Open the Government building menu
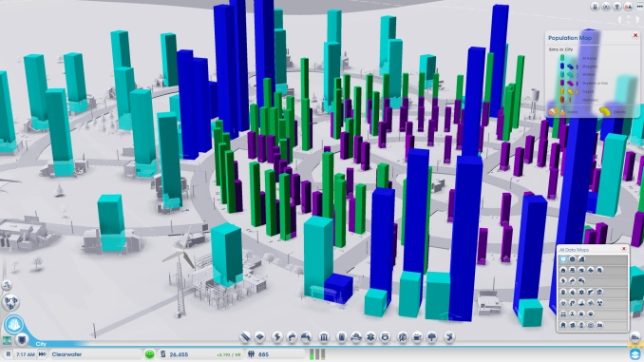This screenshot has height=362, width=644. point(324,337)
